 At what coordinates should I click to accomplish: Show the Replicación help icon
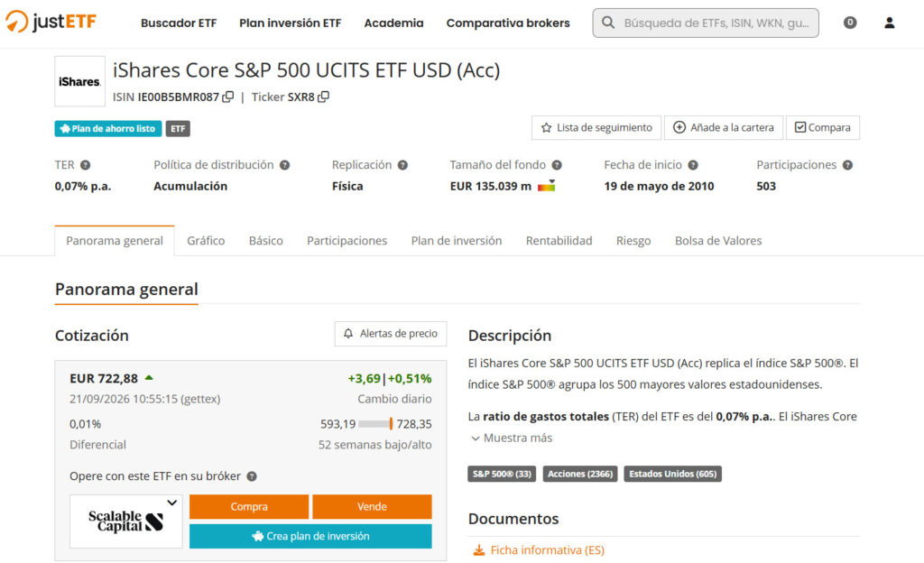coord(402,165)
